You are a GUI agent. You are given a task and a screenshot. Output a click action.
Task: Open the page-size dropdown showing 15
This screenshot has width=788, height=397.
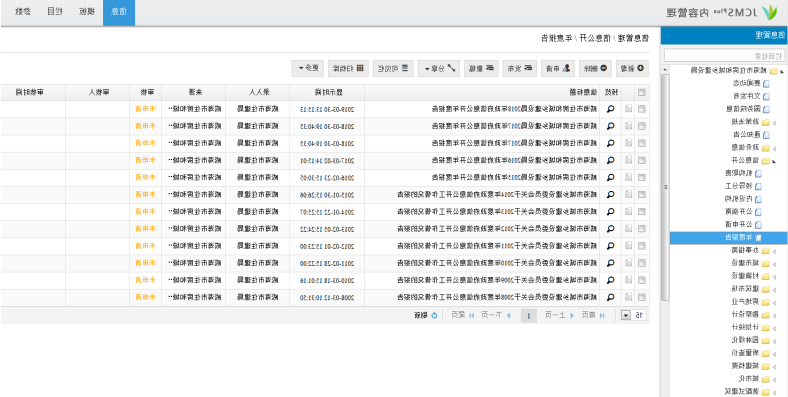[626, 315]
